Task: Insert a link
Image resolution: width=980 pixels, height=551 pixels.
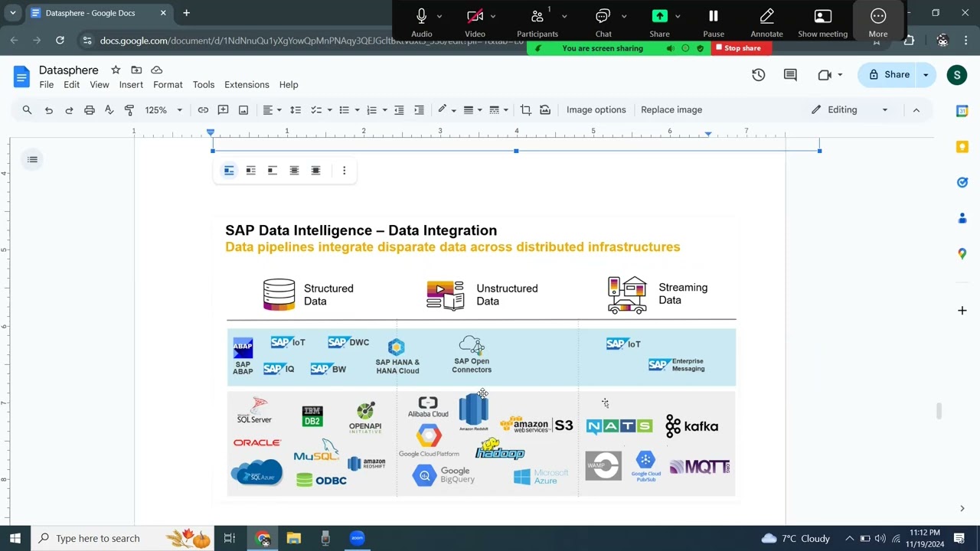Action: click(x=203, y=110)
